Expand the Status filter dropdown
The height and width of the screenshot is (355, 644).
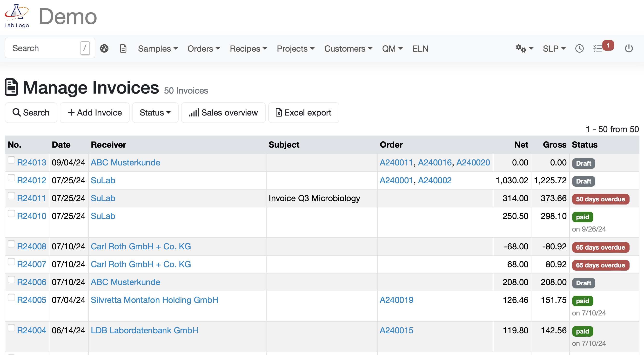tap(155, 113)
